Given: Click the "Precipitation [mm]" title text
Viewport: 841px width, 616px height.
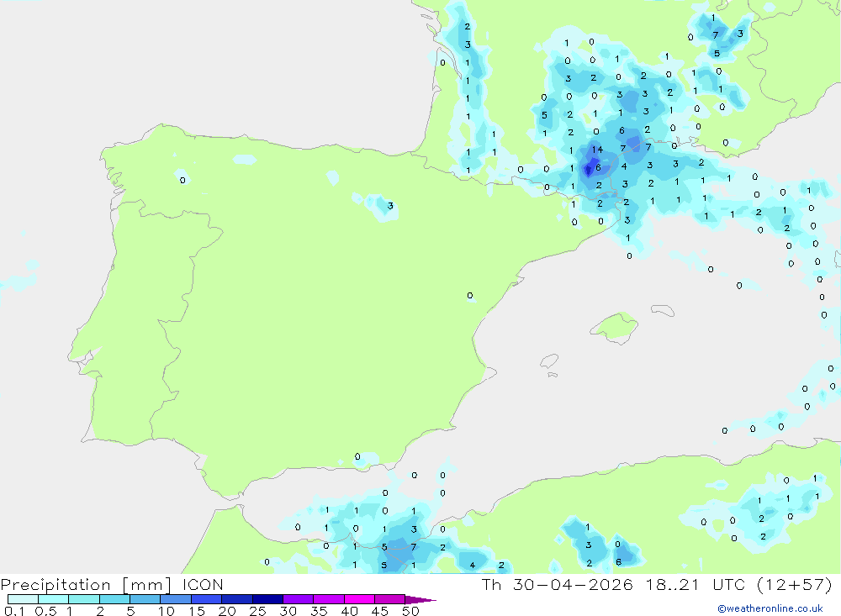Looking at the screenshot, I should [x=87, y=585].
